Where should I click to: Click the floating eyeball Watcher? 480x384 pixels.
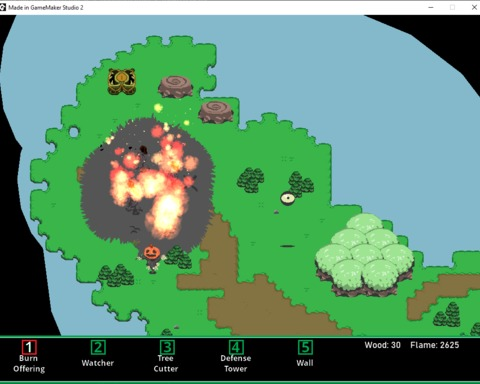(287, 199)
